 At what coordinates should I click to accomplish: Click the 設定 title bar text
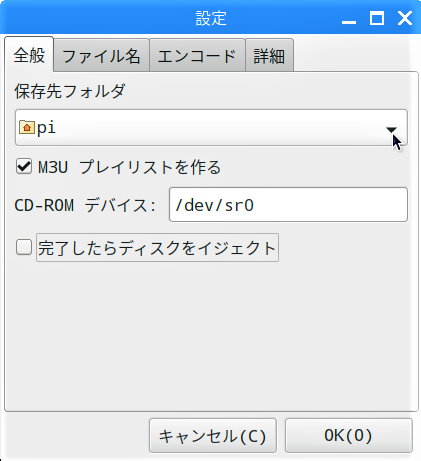pos(211,18)
